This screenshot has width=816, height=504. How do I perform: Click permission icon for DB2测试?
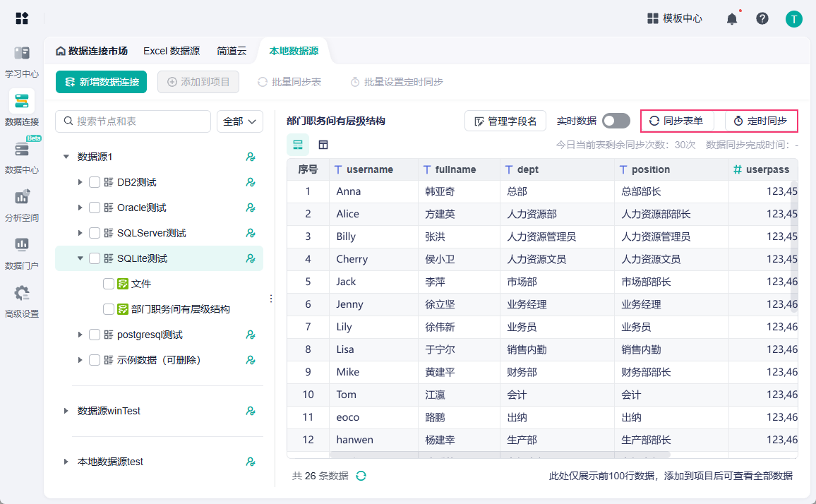[x=251, y=182]
